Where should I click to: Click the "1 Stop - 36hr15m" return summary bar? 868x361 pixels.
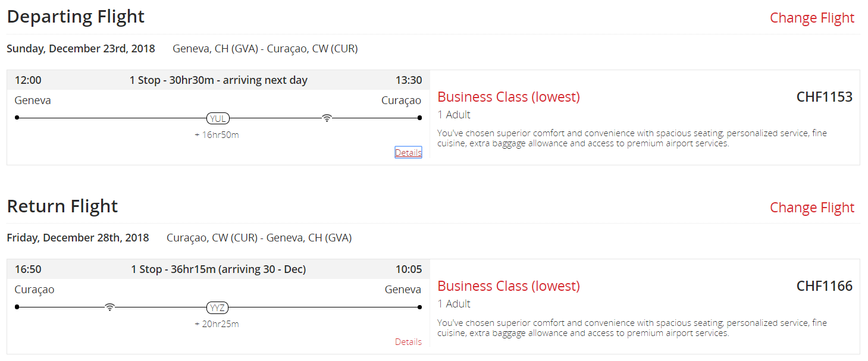(x=218, y=269)
